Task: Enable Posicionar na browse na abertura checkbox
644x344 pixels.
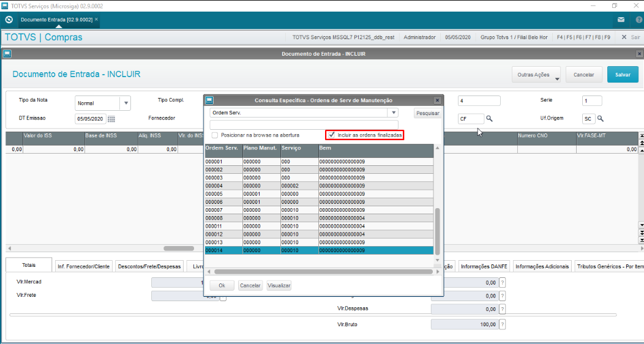Action: (215, 135)
